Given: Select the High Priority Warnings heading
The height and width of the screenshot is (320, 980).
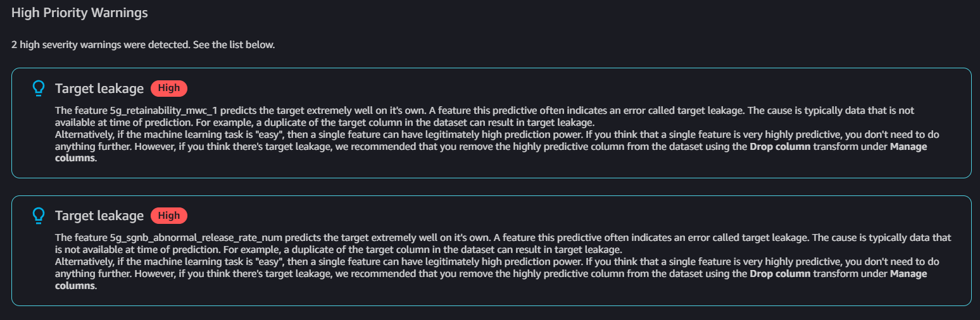Looking at the screenshot, I should tap(80, 13).
